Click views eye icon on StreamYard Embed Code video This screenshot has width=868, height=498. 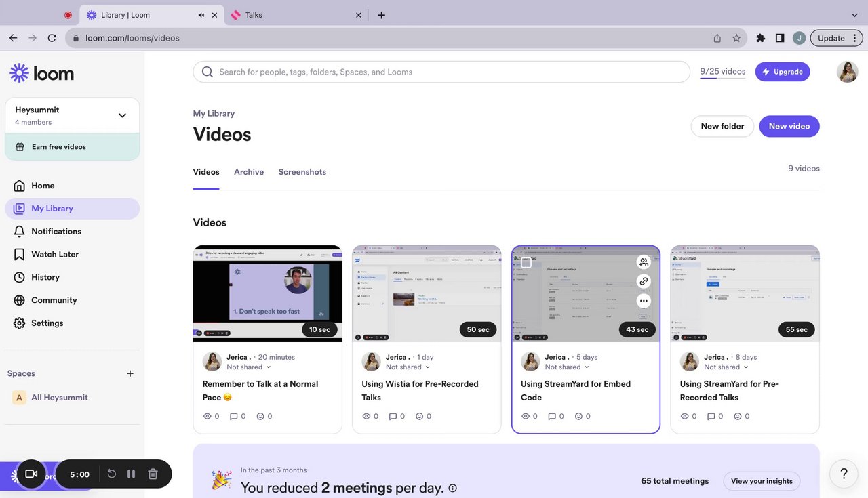click(526, 417)
